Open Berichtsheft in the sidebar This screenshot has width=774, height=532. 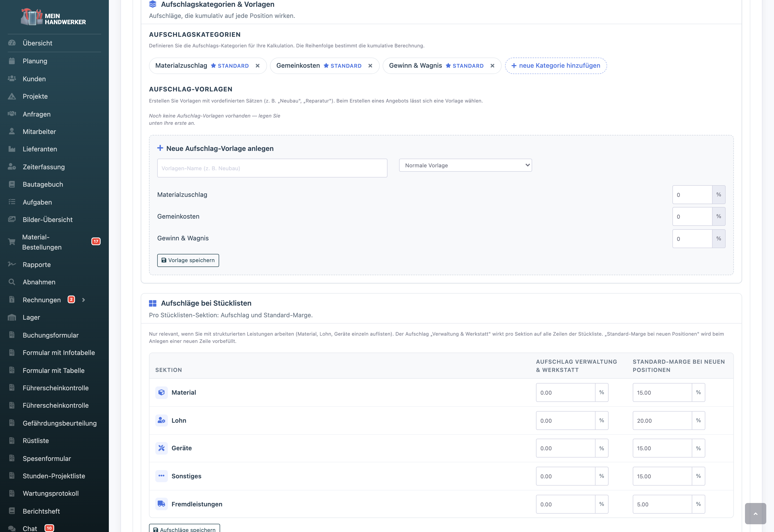click(41, 511)
